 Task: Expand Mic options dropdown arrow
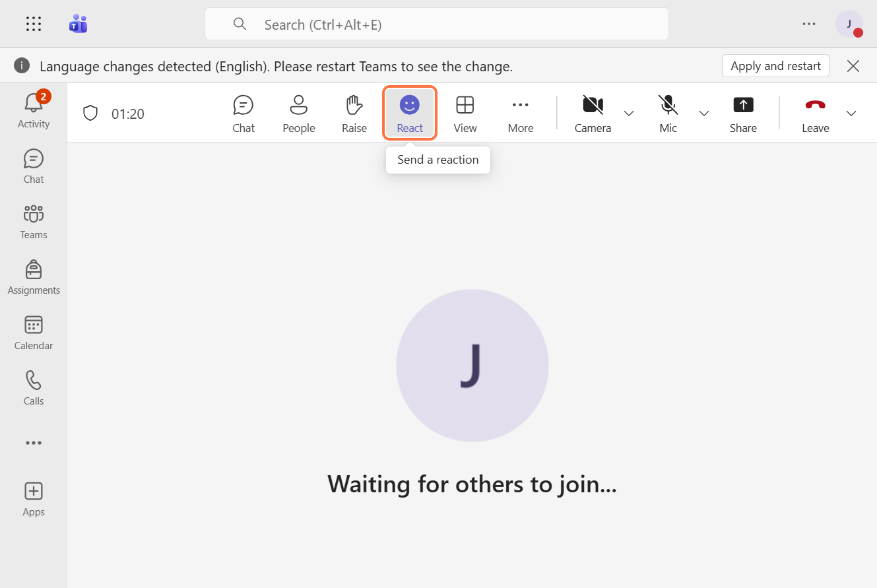click(x=704, y=114)
